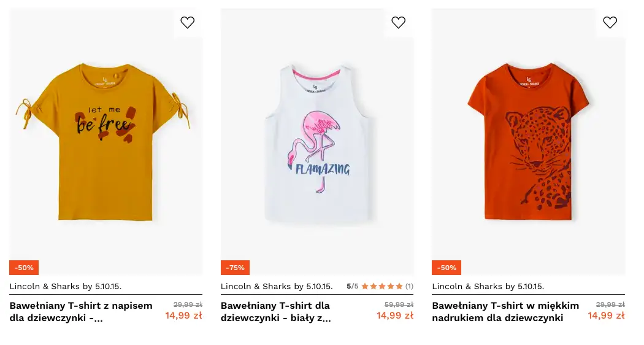Click the crossed-out 59,99 zł price

(399, 304)
